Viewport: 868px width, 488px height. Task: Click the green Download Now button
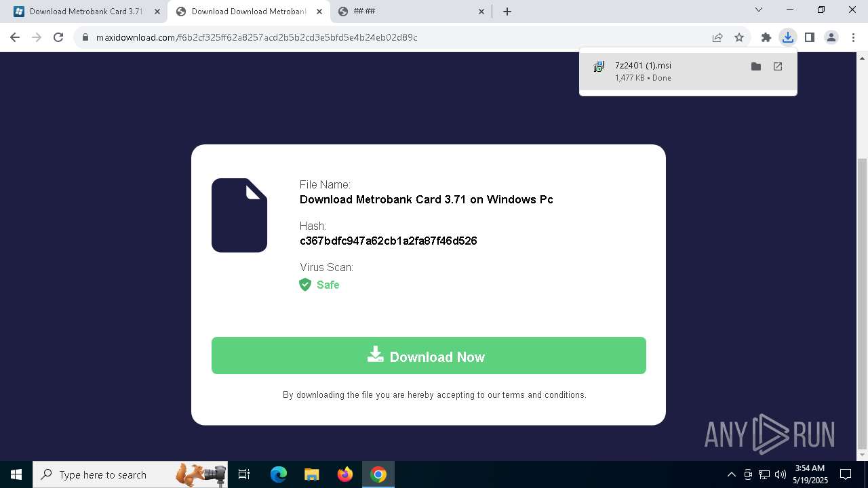[429, 356]
